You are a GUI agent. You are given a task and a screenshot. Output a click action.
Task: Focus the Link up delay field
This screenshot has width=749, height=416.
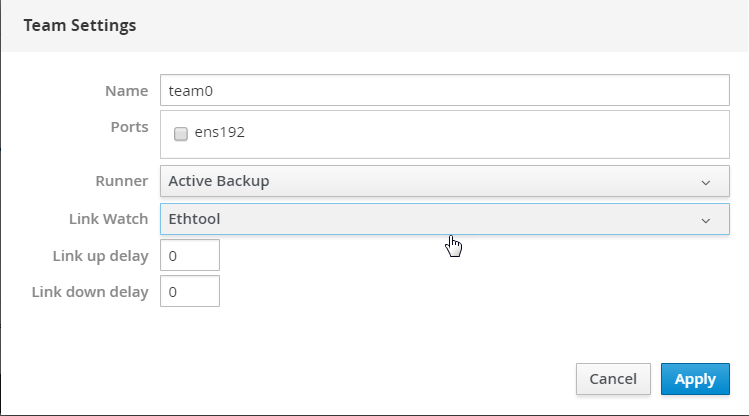189,255
